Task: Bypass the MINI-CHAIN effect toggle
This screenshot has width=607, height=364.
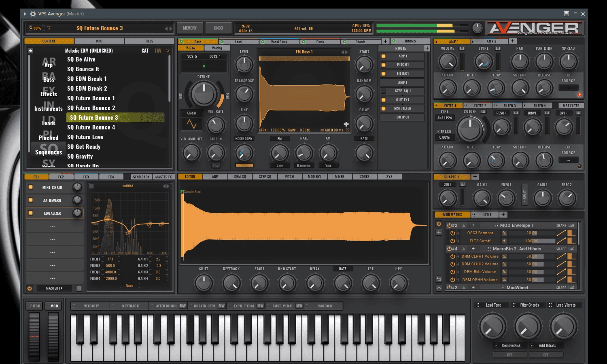Action: pos(30,187)
